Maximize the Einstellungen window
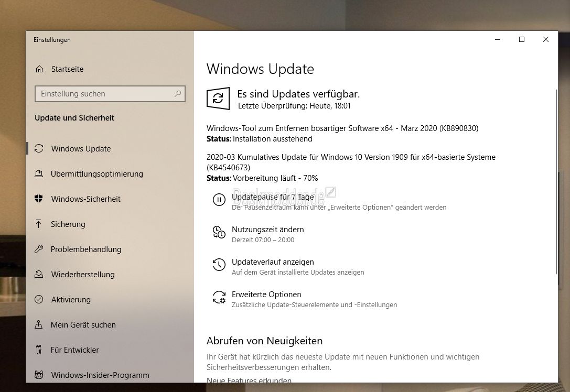Image resolution: width=570 pixels, height=392 pixels. [522, 39]
